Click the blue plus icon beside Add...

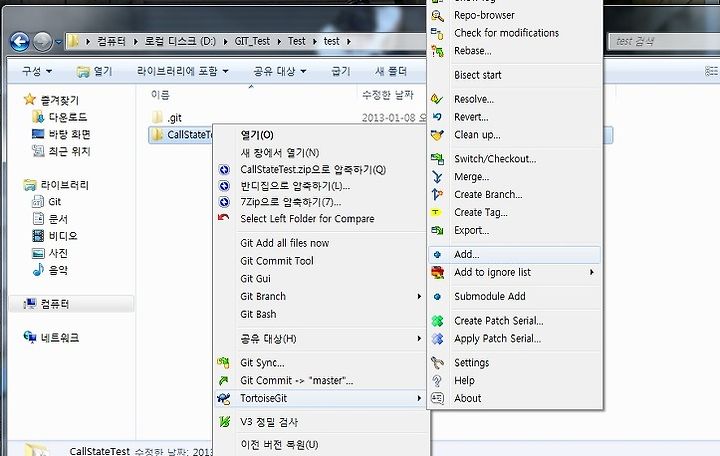click(437, 254)
